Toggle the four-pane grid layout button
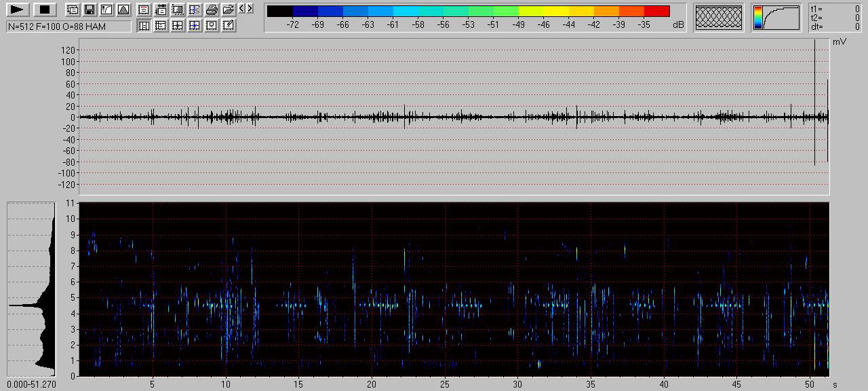Viewport: 868px width, 391px height. 178,26
